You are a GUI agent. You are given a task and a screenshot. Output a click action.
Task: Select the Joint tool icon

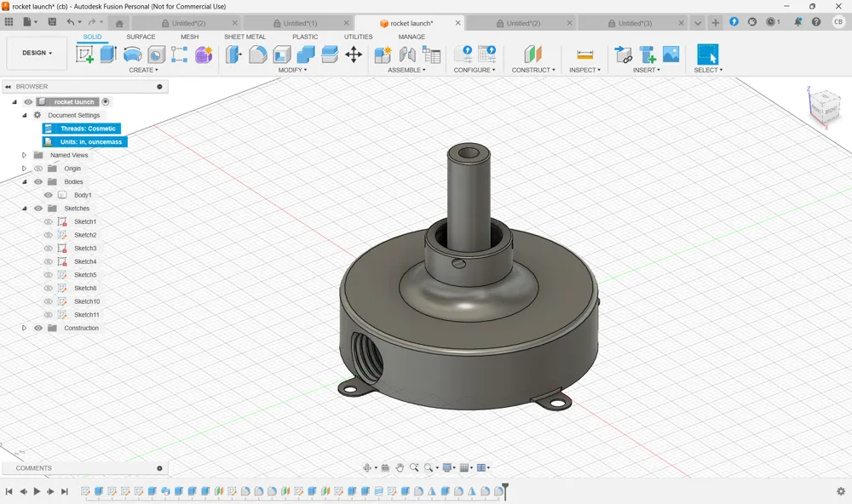[407, 54]
